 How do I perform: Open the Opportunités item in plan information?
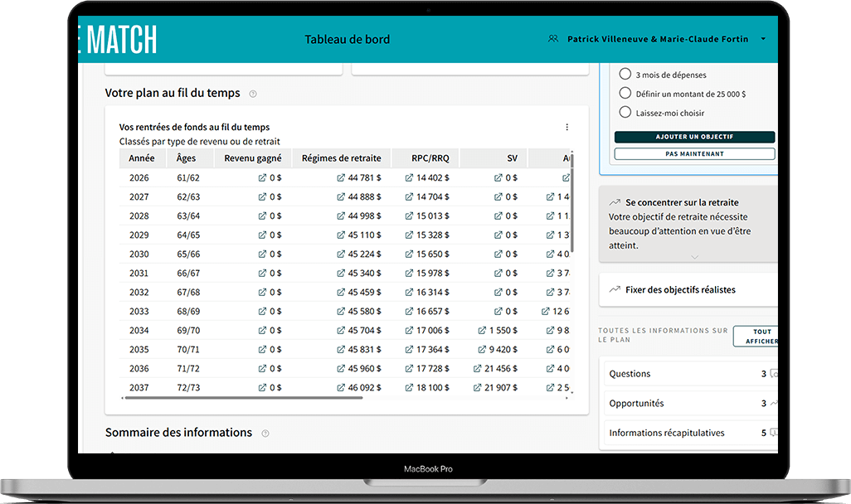(x=688, y=404)
